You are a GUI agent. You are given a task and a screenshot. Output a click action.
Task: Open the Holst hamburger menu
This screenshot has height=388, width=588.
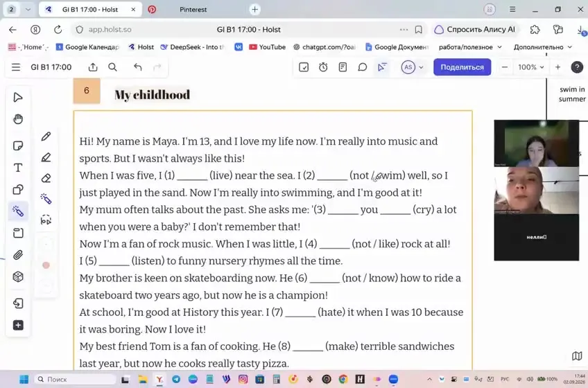tap(16, 67)
